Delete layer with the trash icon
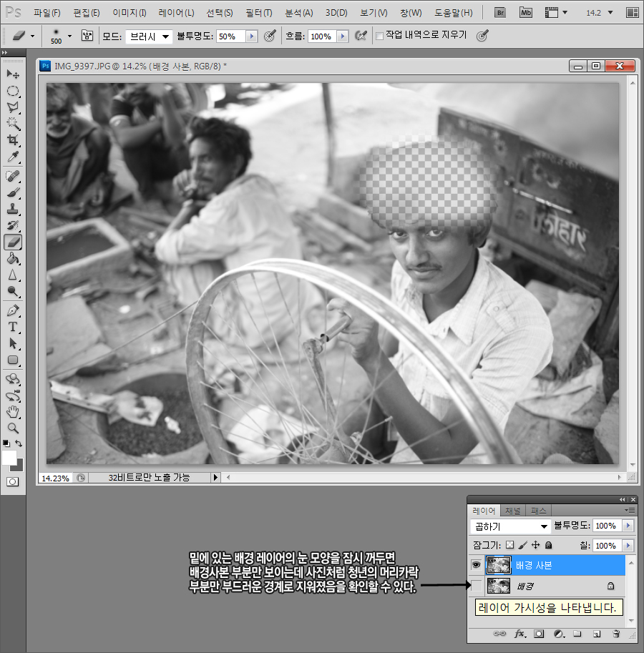Screen dimensions: 644x653 [616, 634]
